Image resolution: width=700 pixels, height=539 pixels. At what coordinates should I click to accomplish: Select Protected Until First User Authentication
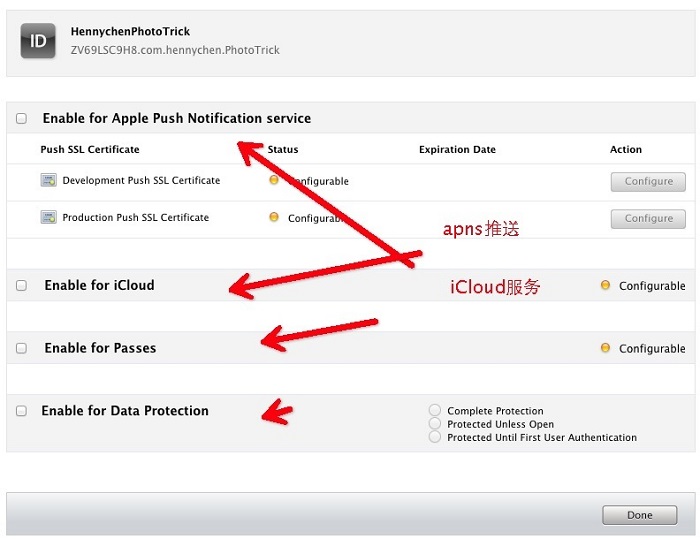pyautogui.click(x=434, y=437)
